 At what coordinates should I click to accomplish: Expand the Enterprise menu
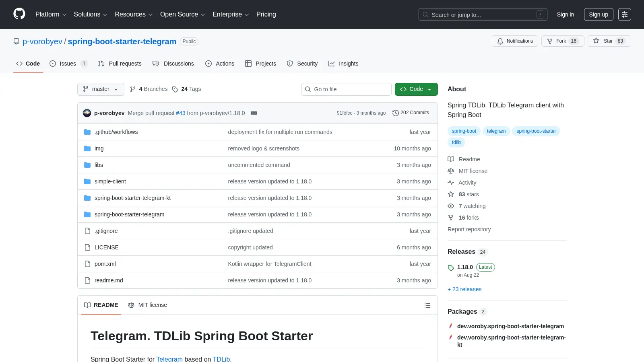point(231,14)
